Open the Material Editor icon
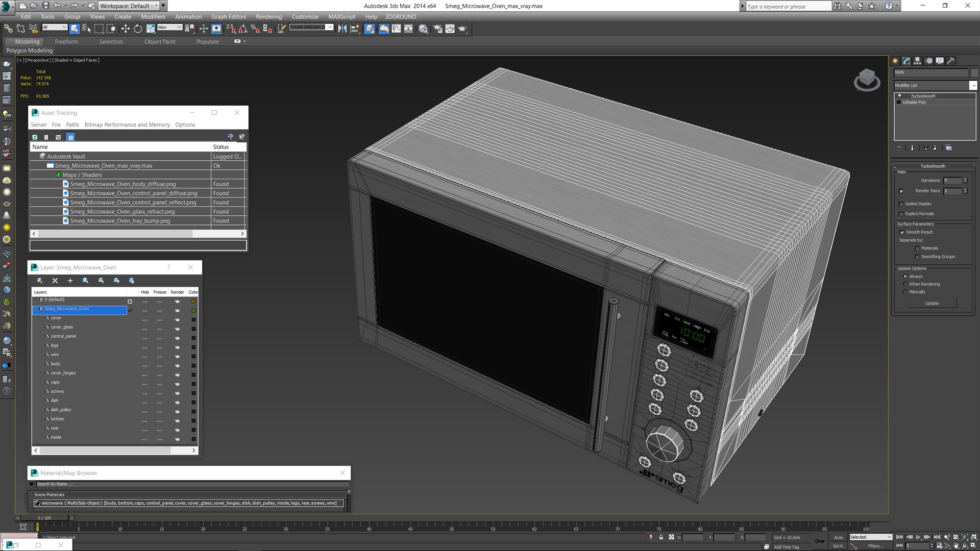This screenshot has width=980, height=551. pos(423,29)
